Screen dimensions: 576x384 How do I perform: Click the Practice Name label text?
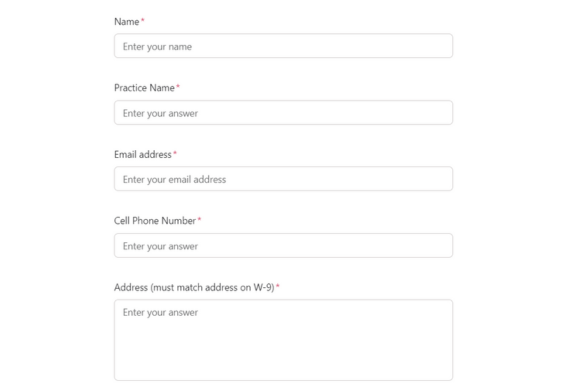point(144,88)
